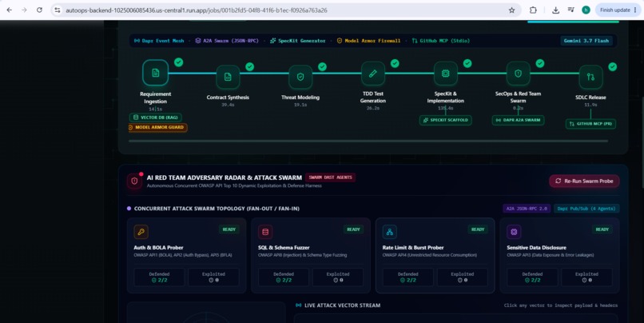This screenshot has height=323, width=644.
Task: Click Defended 2/2 under Sensitive Data Disclosure
Action: coord(532,277)
